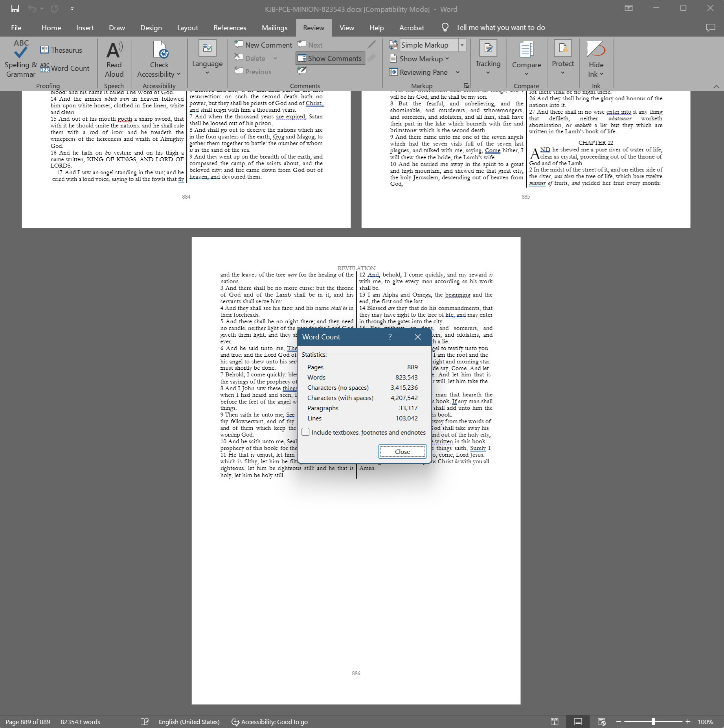Switch to Read Mode view in status bar
Viewport: 724px width, 728px height.
coord(554,722)
